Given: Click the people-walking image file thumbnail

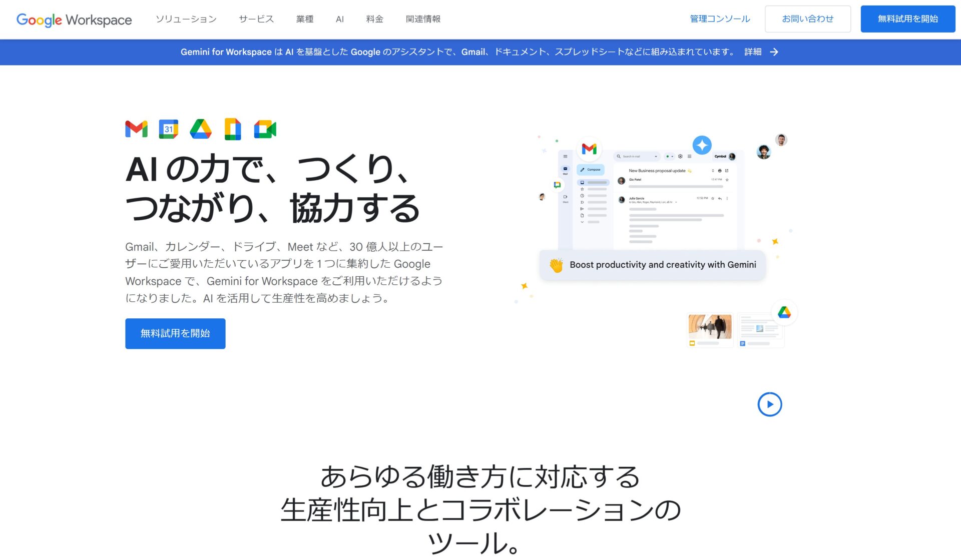Looking at the screenshot, I should 710,330.
